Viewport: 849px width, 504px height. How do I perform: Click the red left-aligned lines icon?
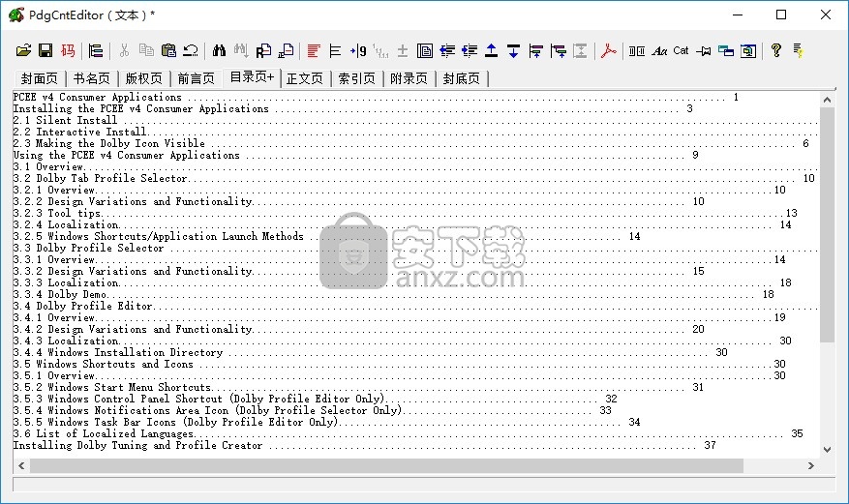coord(313,51)
